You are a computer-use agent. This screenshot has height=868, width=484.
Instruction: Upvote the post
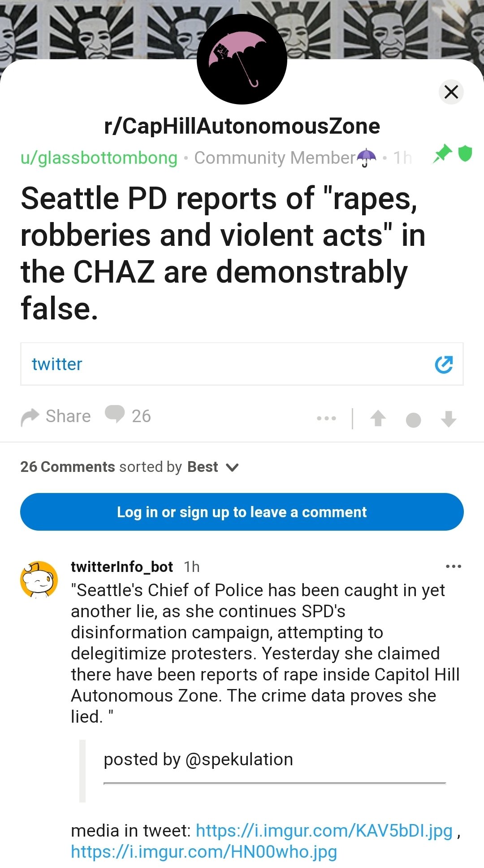tap(378, 418)
